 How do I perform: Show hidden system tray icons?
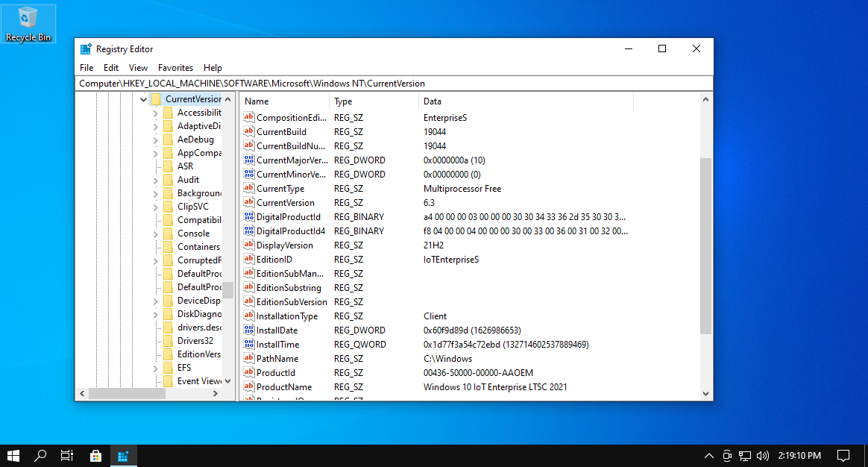709,455
